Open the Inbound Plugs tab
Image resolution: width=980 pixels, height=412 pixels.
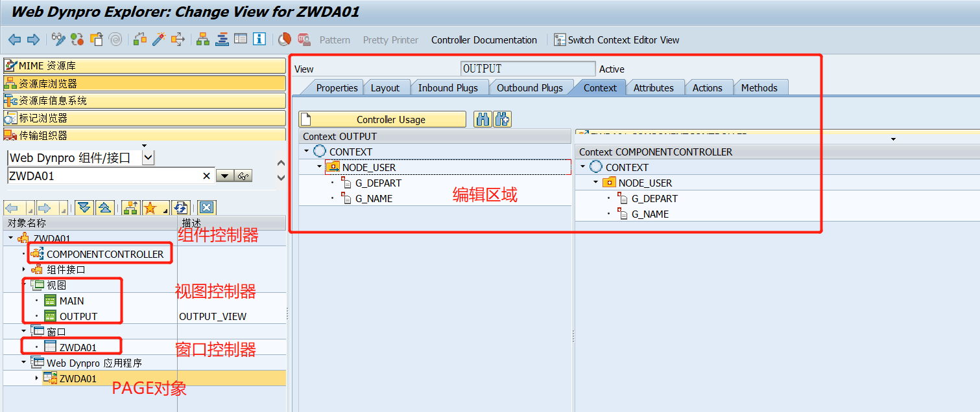click(x=448, y=87)
